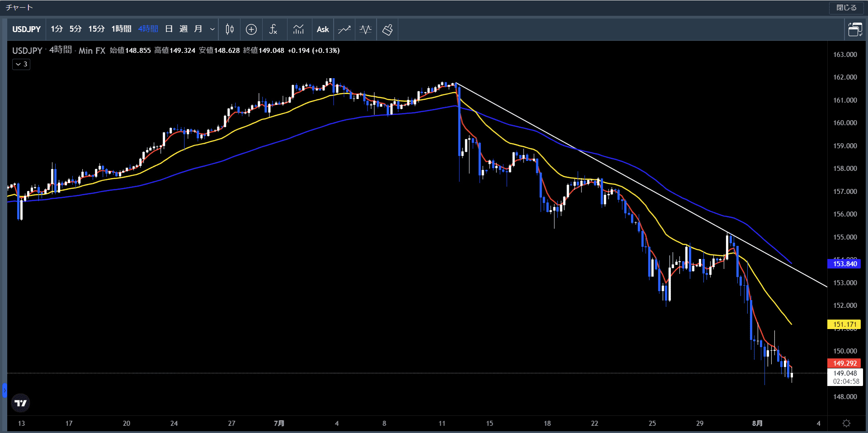Screen dimensions: 868x433
Task: Click the 安値148.628 low value text
Action: tap(219, 51)
